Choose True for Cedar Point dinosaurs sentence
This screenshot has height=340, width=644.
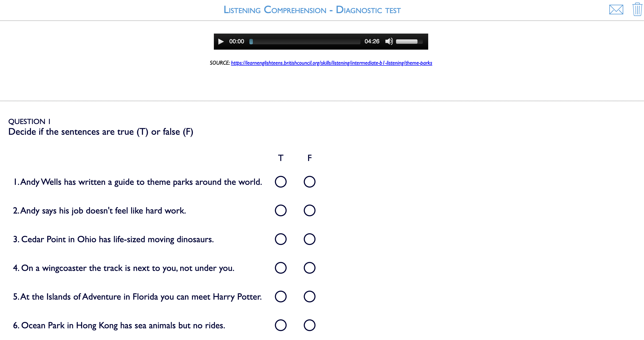point(281,239)
